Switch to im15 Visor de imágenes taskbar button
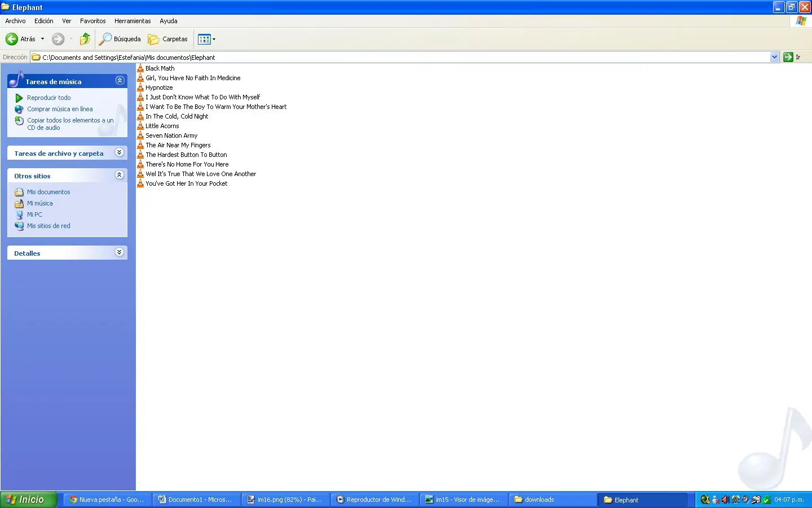The image size is (812, 508). point(464,500)
